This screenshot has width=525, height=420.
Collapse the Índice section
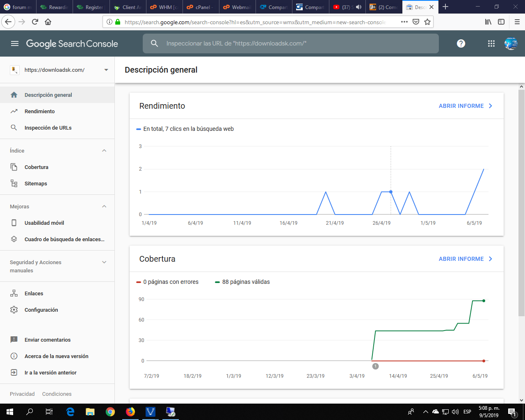(104, 151)
